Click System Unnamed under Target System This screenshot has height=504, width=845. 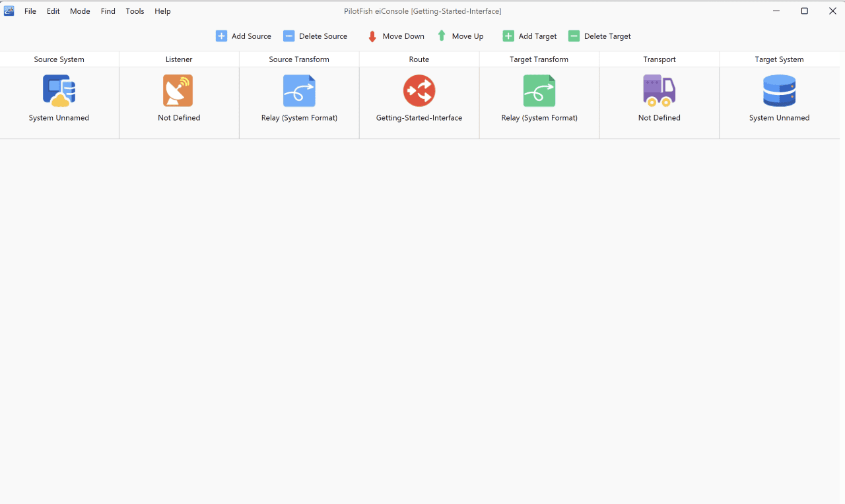click(x=779, y=118)
